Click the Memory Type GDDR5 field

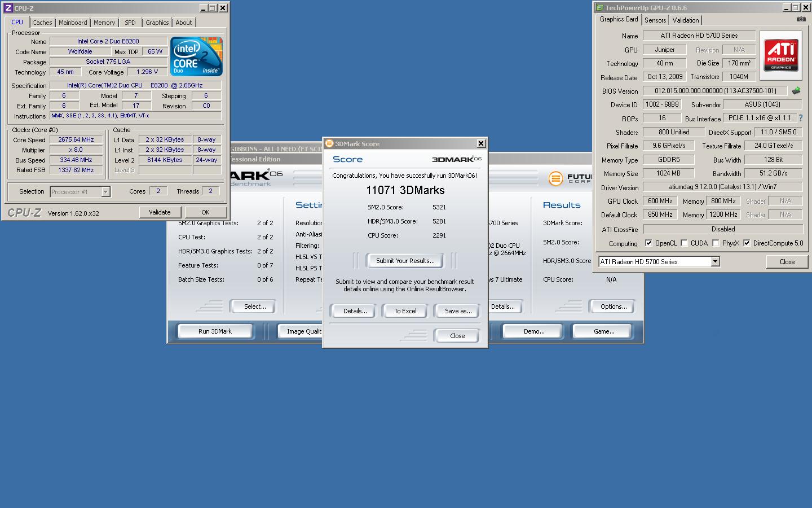tap(669, 160)
